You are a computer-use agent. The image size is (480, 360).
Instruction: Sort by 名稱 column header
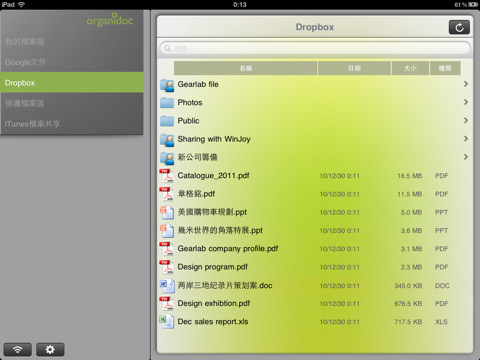tap(245, 68)
